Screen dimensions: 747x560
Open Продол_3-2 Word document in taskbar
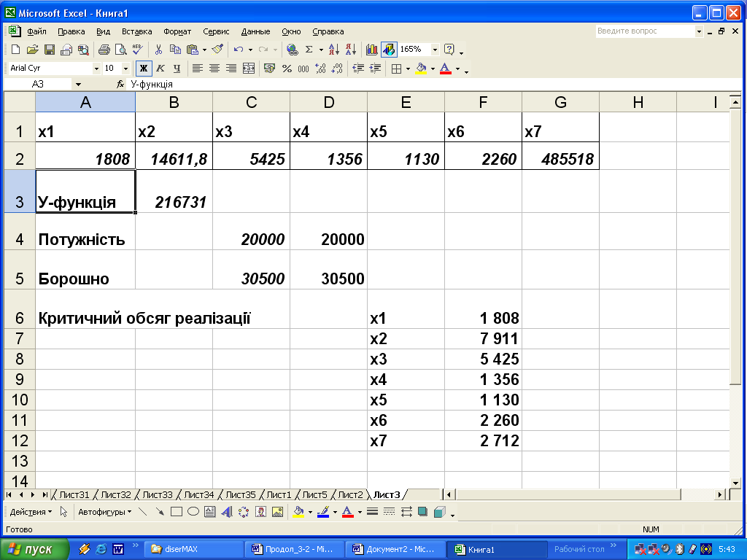point(295,549)
